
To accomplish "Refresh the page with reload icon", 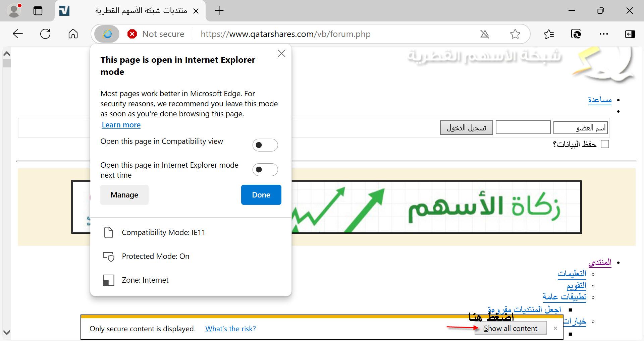I will pos(45,34).
